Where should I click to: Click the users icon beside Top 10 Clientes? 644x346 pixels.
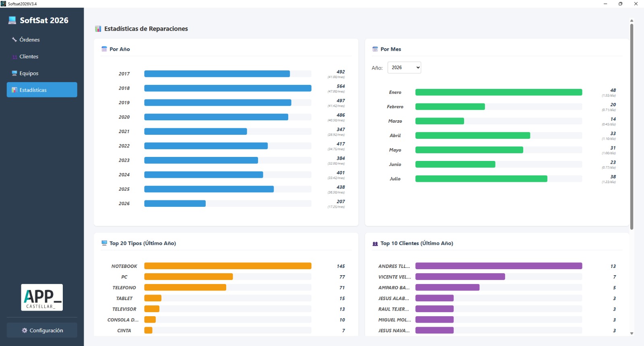click(x=375, y=243)
